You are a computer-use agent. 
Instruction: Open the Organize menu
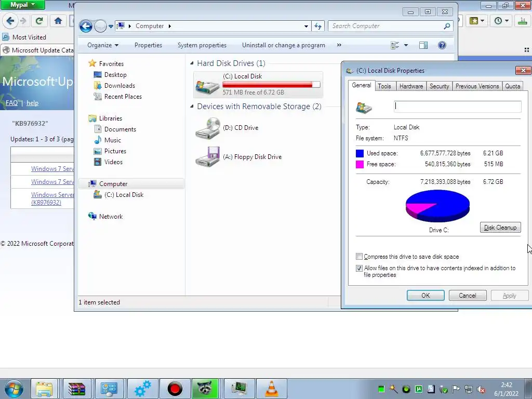coord(103,45)
